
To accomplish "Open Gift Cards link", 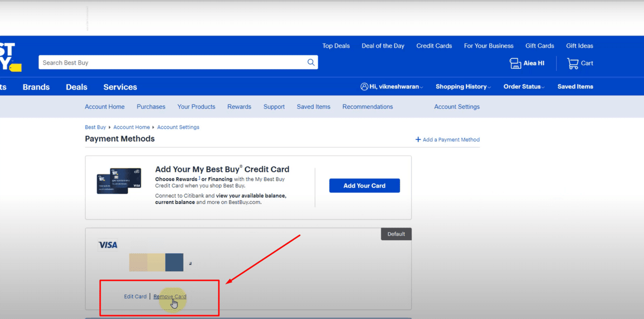I will click(540, 46).
